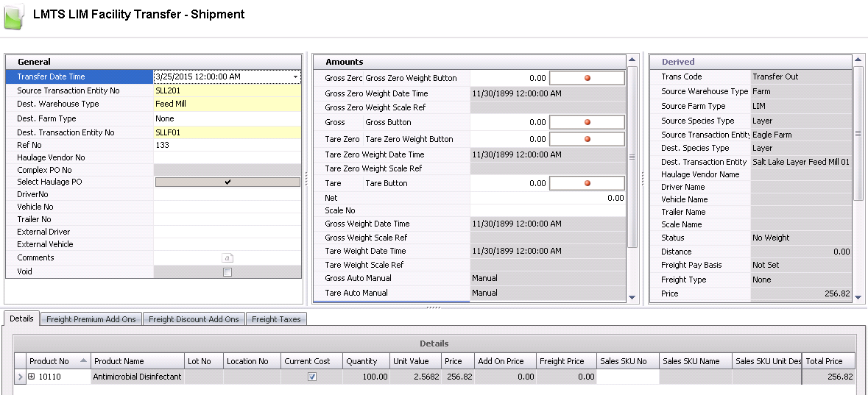Click the Product Name column header

137,361
